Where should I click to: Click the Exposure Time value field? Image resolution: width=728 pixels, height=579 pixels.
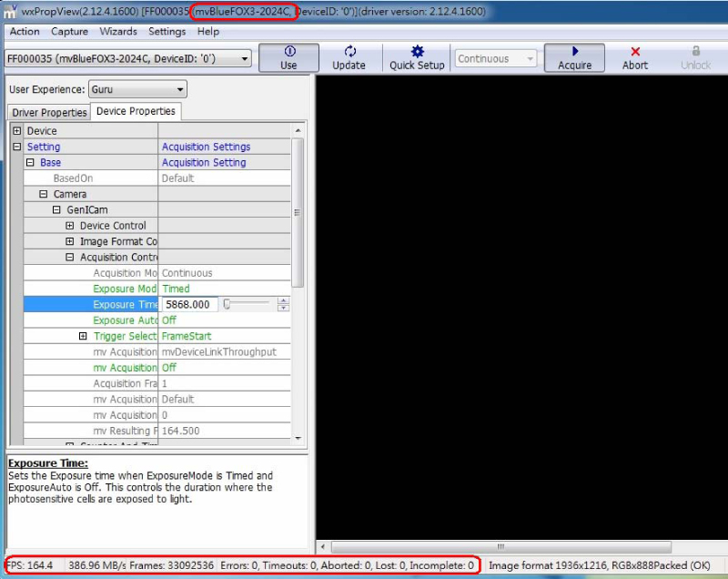coord(189,305)
